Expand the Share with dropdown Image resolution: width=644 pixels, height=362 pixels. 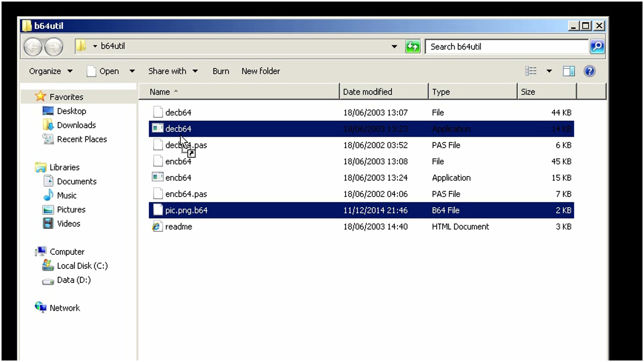click(x=173, y=71)
